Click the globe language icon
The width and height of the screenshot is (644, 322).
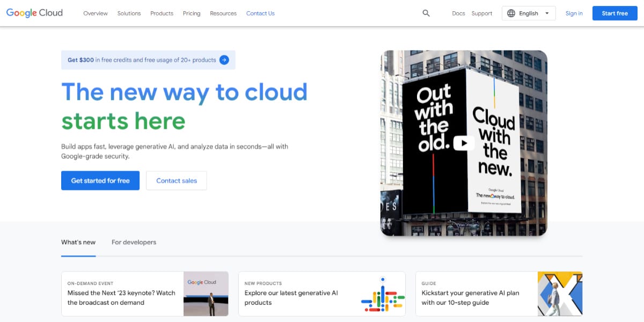coord(511,13)
